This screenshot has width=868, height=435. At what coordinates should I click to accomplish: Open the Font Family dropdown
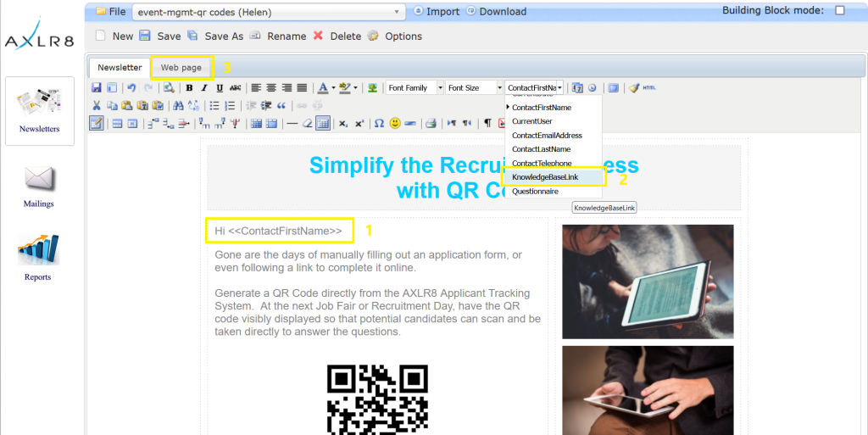point(415,87)
